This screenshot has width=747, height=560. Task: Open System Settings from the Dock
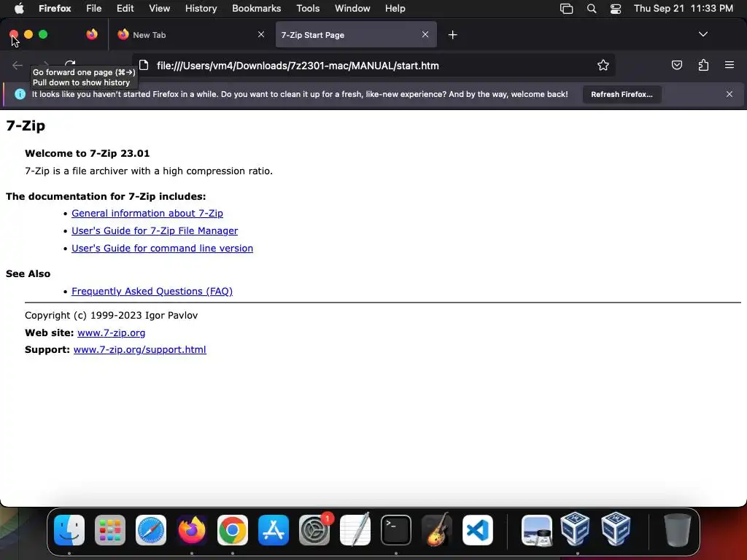click(x=314, y=530)
